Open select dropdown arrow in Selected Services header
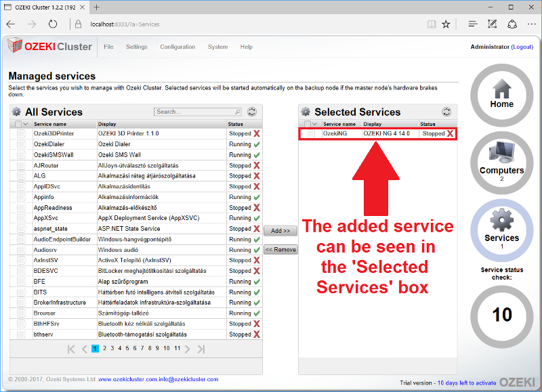542x392 pixels. (314, 124)
